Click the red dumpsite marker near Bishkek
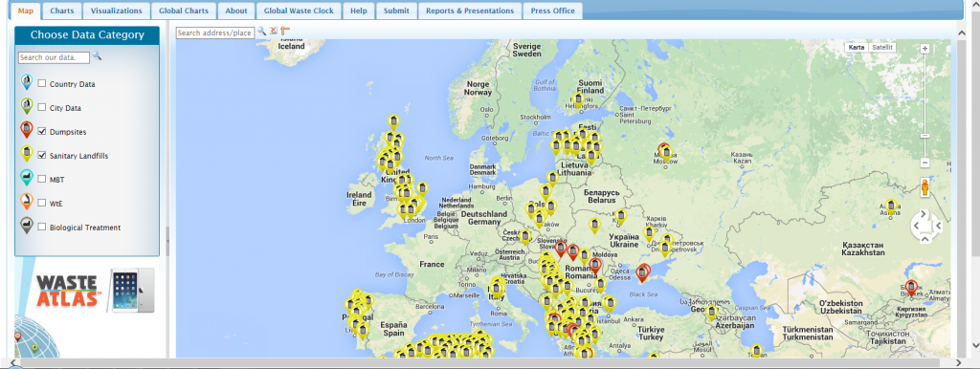 (x=911, y=288)
